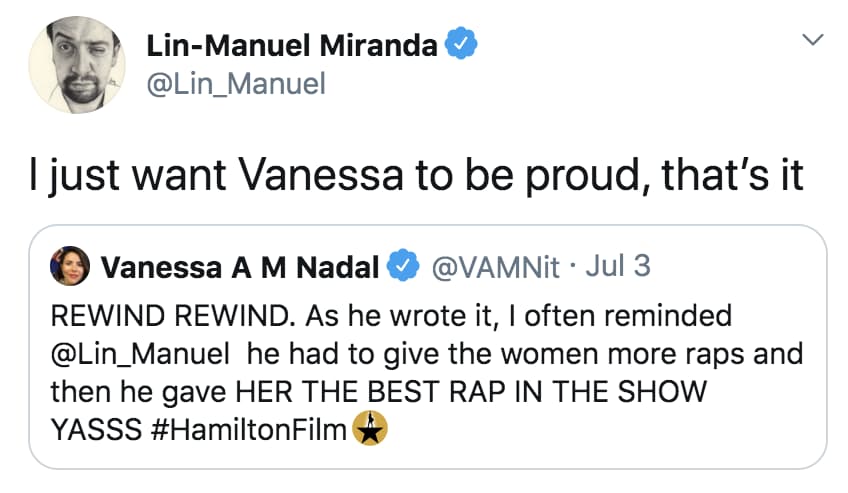
Task: Open the Jul 3 timestamp link
Action: pyautogui.click(x=617, y=266)
